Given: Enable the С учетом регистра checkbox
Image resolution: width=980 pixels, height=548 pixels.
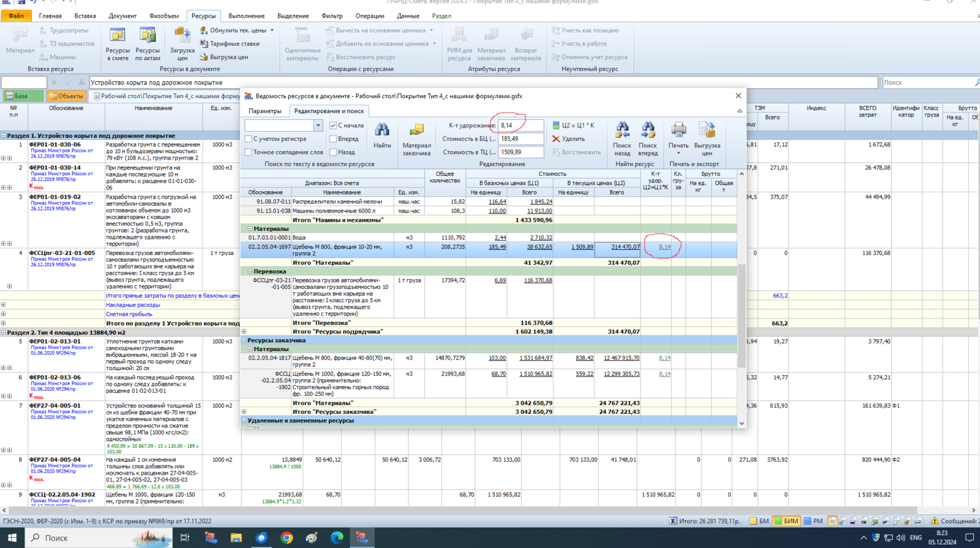Looking at the screenshot, I should (x=248, y=139).
